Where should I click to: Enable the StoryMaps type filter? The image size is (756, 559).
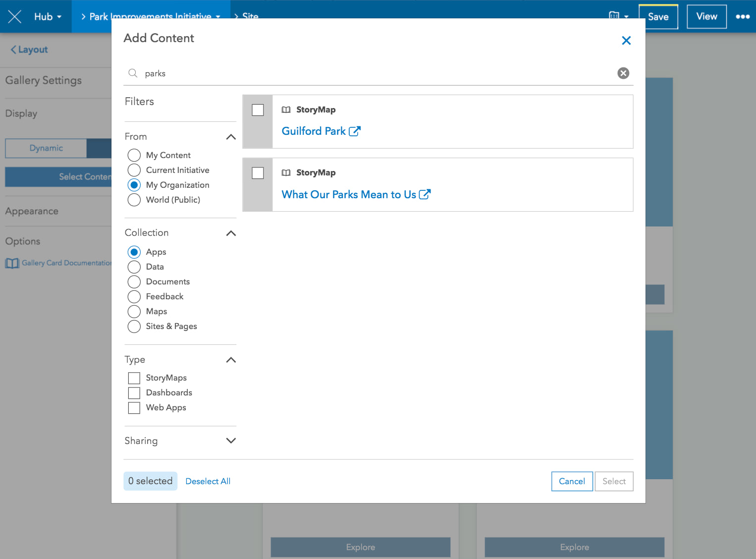coord(134,378)
